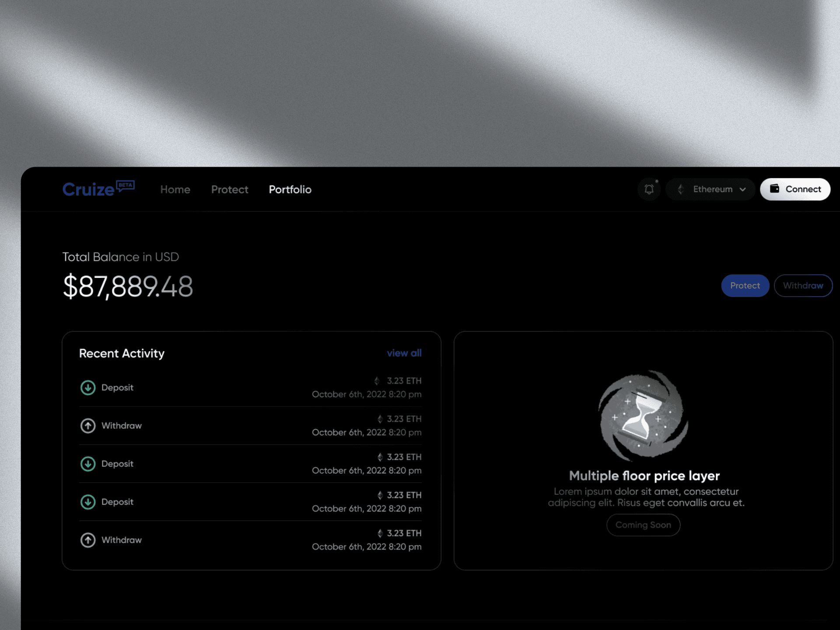840x630 pixels.
Task: Click the first Deposit down-arrow icon
Action: click(x=88, y=388)
